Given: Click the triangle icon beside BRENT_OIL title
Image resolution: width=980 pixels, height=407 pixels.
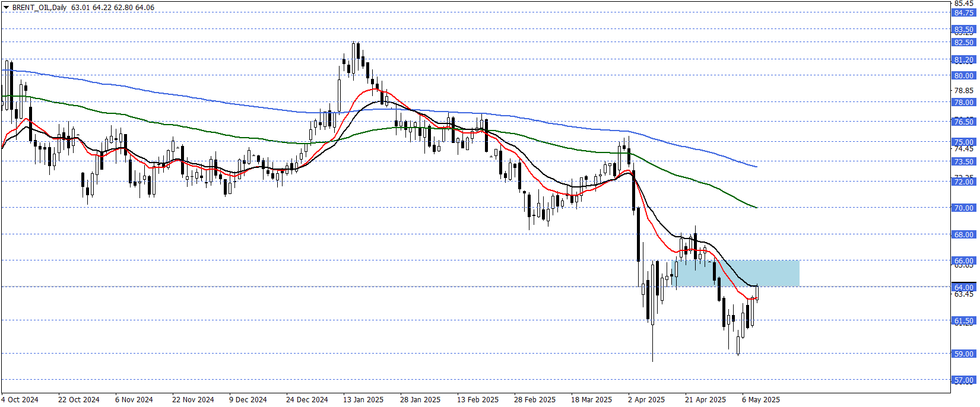Looking at the screenshot, I should pos(6,8).
